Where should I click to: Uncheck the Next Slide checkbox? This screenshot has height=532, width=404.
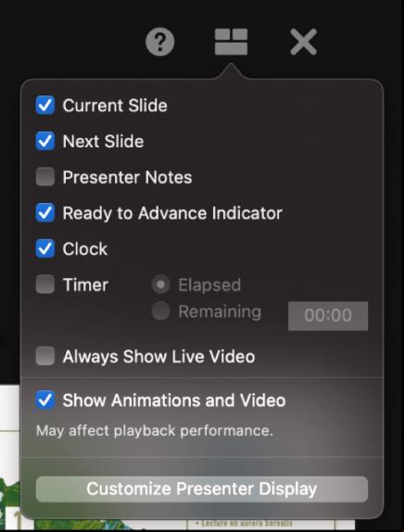coord(45,141)
